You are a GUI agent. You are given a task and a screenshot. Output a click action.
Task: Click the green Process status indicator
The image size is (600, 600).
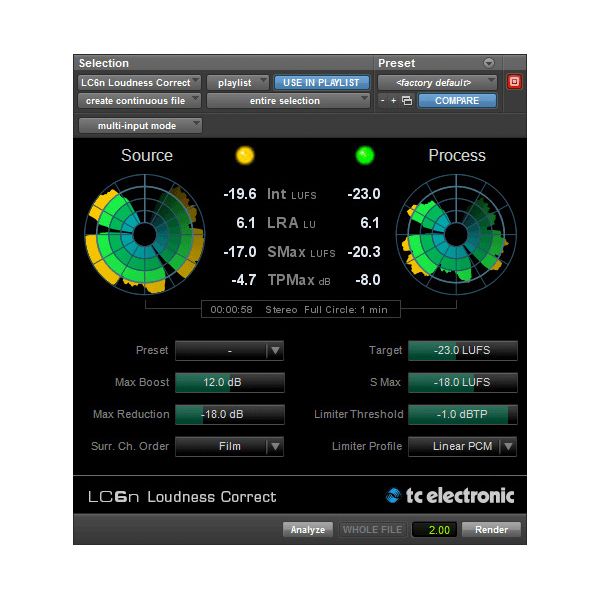click(x=365, y=155)
